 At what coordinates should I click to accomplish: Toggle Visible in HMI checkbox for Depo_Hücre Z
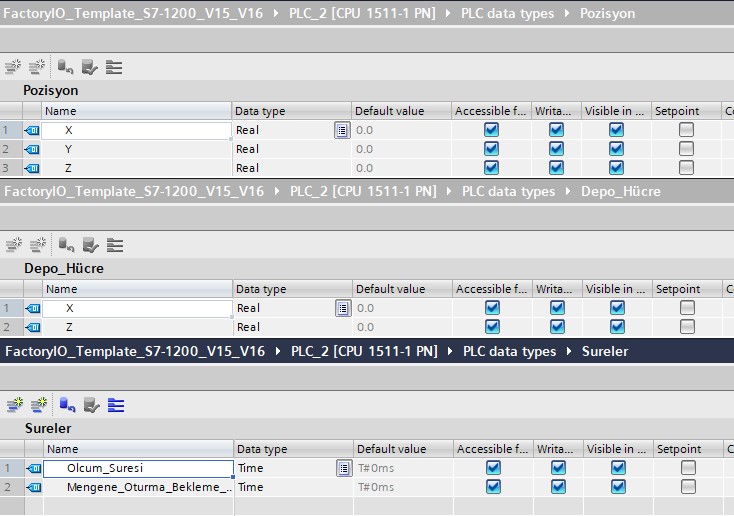click(x=617, y=327)
